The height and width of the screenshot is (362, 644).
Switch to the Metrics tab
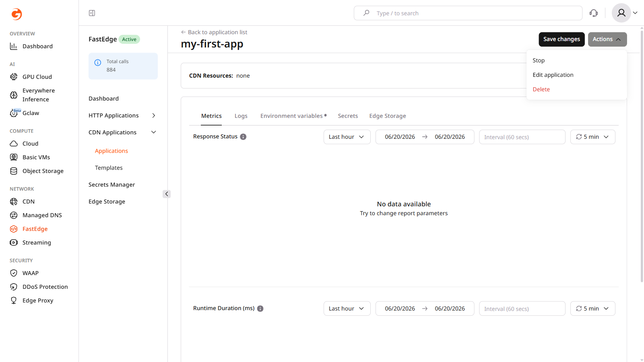click(211, 116)
